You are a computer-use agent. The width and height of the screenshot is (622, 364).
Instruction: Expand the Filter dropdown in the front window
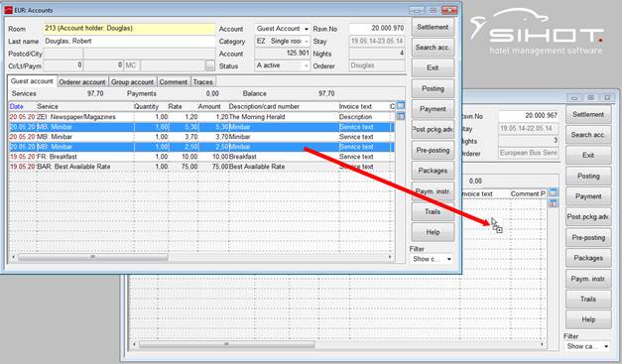pyautogui.click(x=432, y=259)
